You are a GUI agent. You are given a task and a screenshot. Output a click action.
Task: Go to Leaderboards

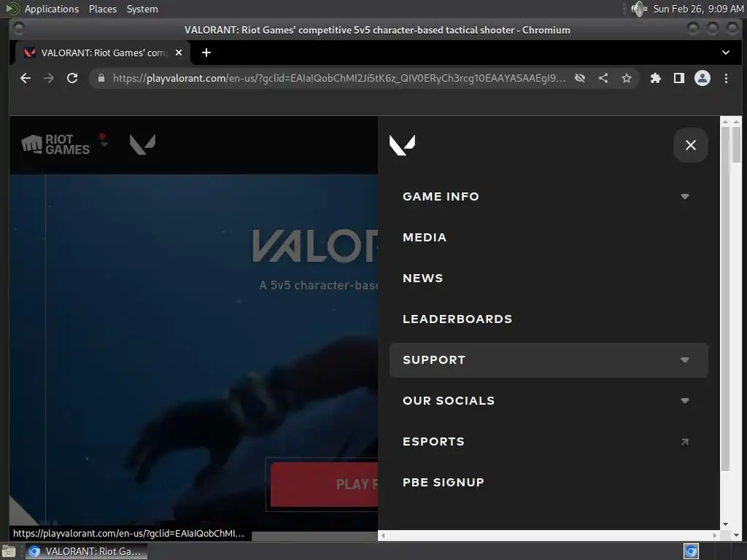click(x=457, y=319)
